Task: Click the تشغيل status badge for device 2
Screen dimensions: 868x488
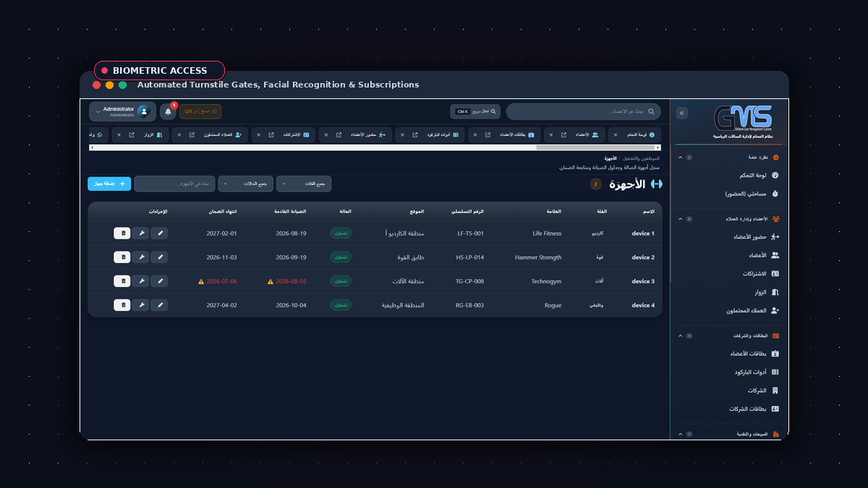Action: point(341,257)
